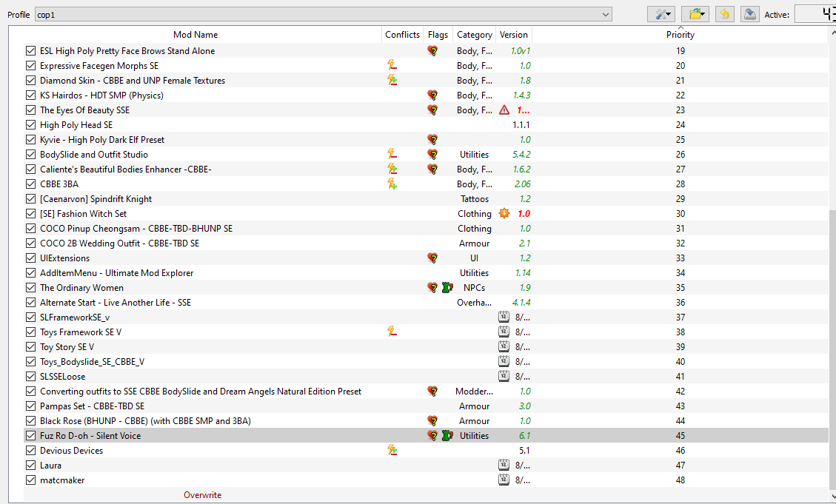Click the heart flag for Black Rose row
Viewport: 836px width, 504px height.
[432, 421]
